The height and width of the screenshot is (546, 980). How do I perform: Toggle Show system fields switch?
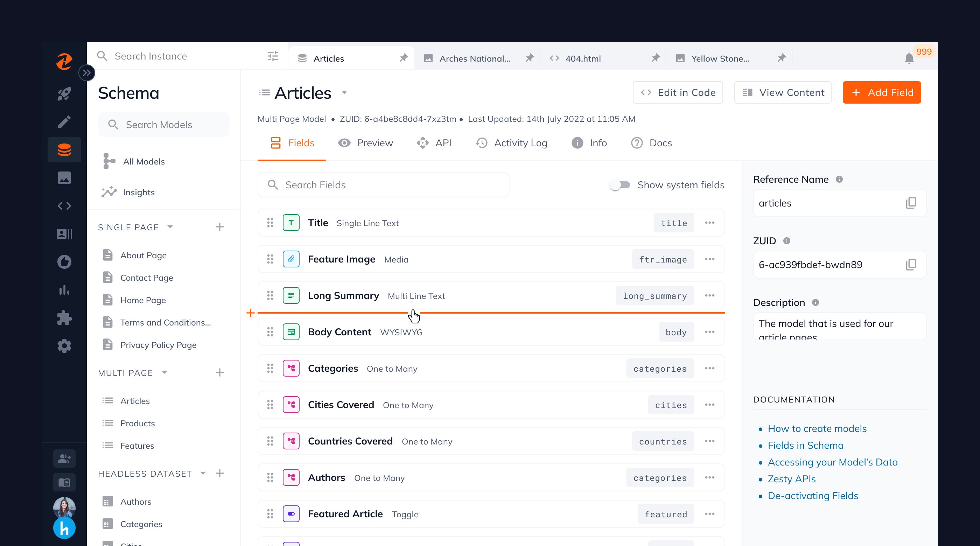point(618,185)
